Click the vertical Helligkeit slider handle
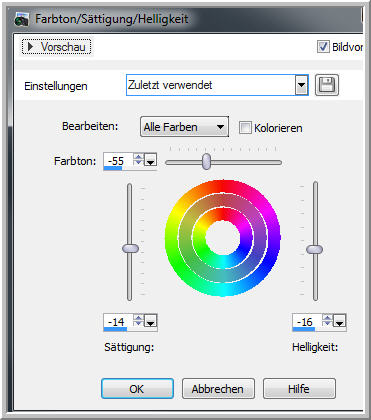The image size is (371, 420). [x=314, y=249]
